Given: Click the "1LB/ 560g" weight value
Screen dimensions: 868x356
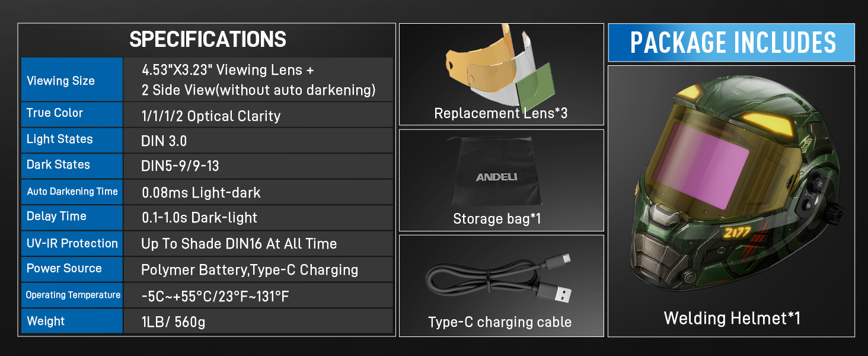Looking at the screenshot, I should pos(173,322).
